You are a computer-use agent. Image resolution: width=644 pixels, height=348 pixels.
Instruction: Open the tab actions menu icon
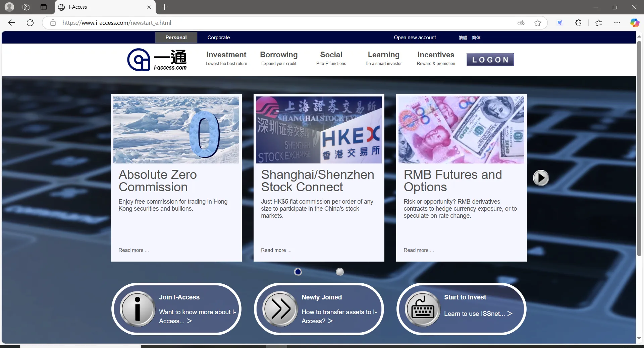44,7
